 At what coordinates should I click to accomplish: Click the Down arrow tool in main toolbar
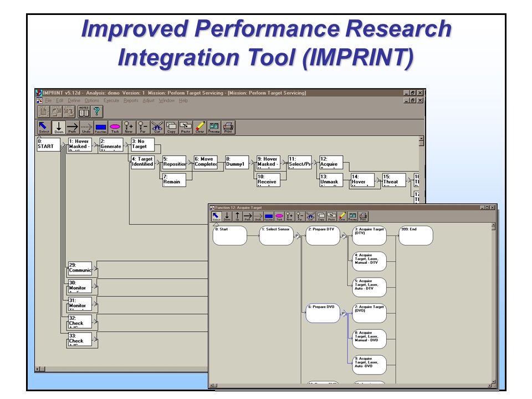click(59, 127)
